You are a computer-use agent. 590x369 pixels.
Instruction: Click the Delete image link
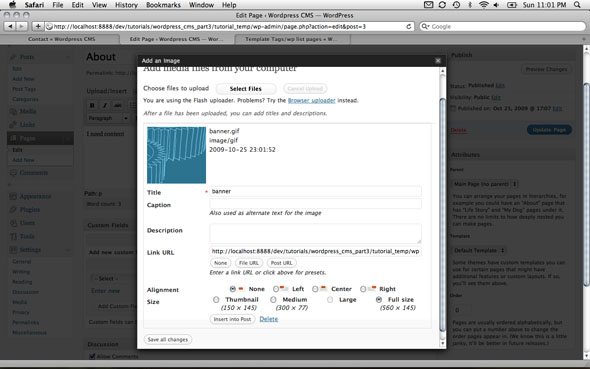pyautogui.click(x=269, y=319)
